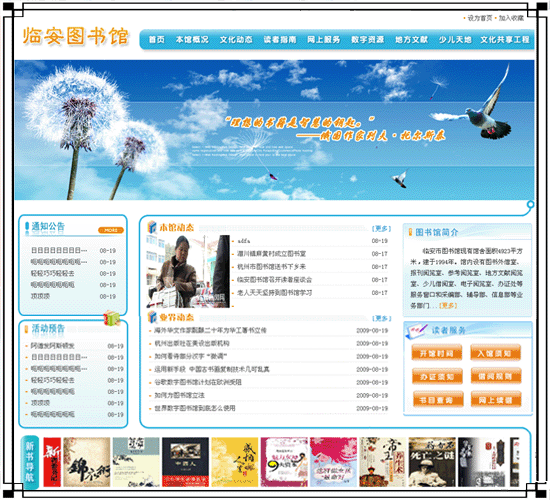Image resolution: width=550 pixels, height=500 pixels.
Task: Open the news item 杭州市图书馆送书下乡来
Action: 271,267
